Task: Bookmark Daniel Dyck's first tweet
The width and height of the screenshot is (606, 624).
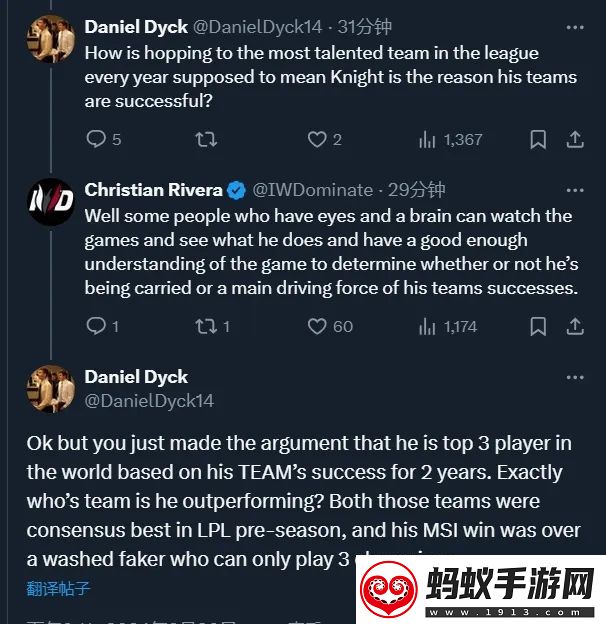Action: tap(538, 140)
